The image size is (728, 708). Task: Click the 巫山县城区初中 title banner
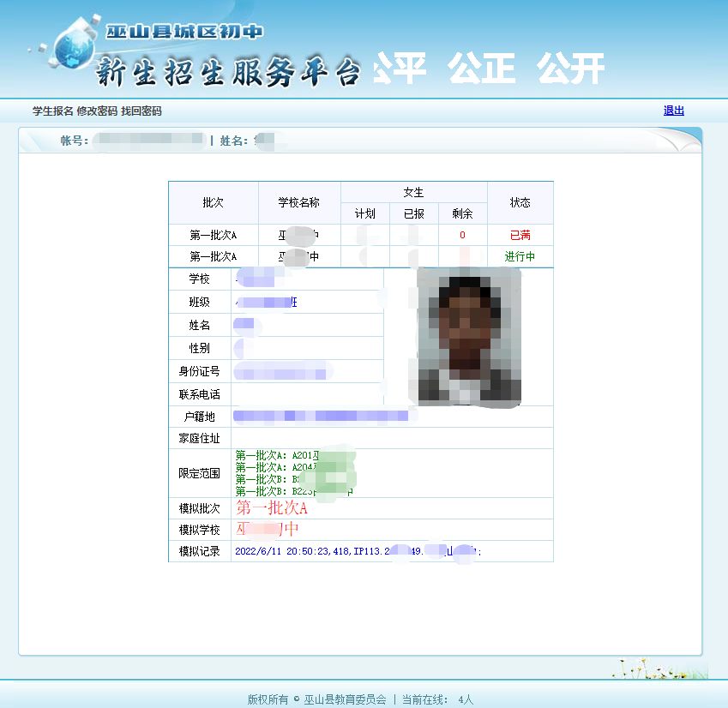click(x=184, y=32)
